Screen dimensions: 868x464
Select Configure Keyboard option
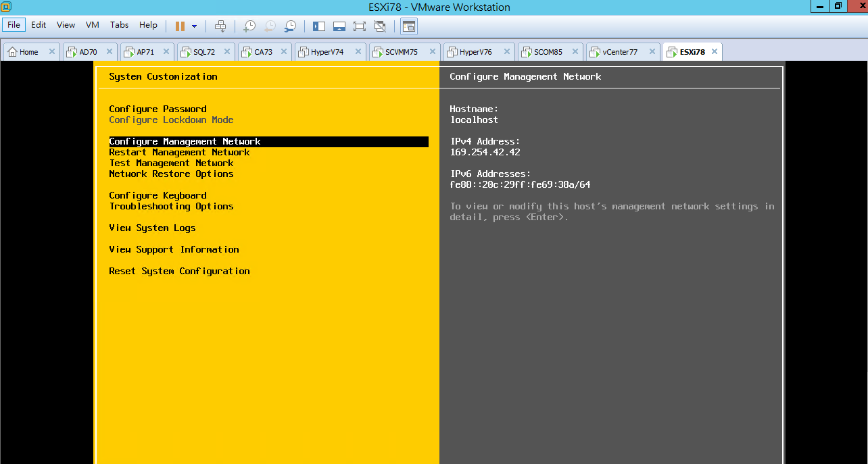tap(158, 195)
